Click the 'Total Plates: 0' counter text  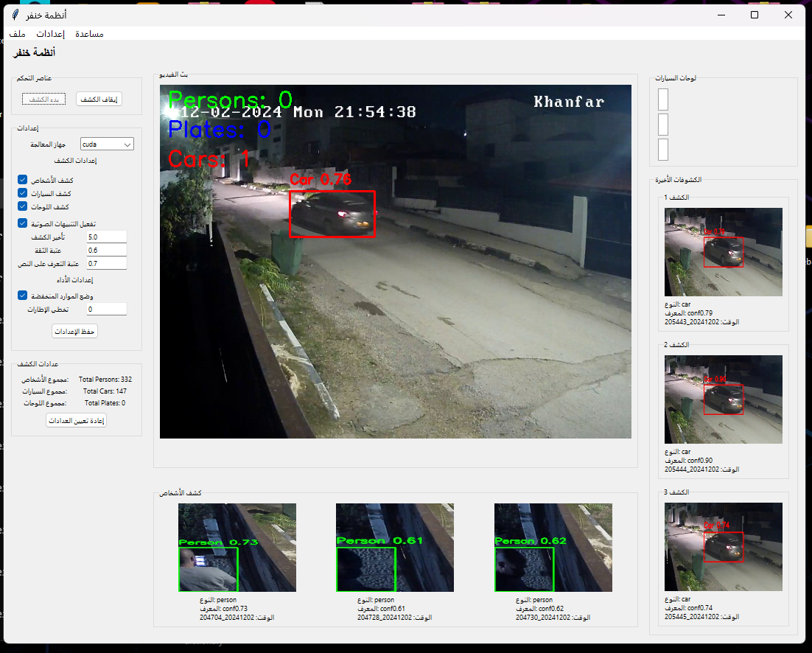pos(105,403)
